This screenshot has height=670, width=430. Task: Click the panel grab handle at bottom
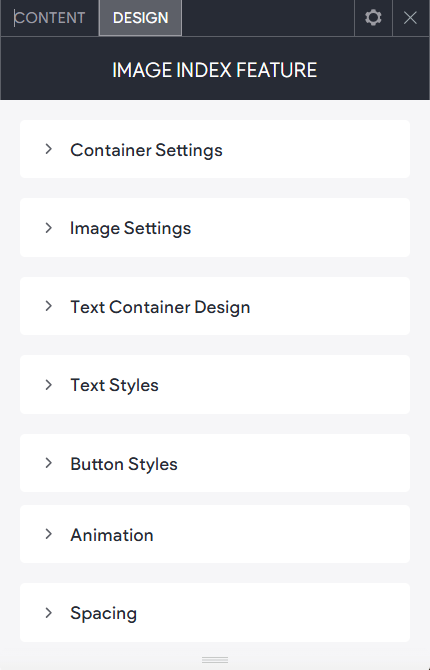[215, 660]
